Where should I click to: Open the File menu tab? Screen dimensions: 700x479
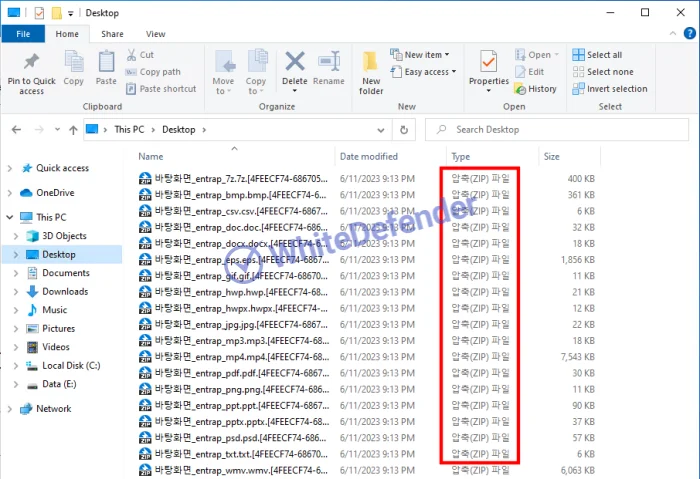coord(22,34)
